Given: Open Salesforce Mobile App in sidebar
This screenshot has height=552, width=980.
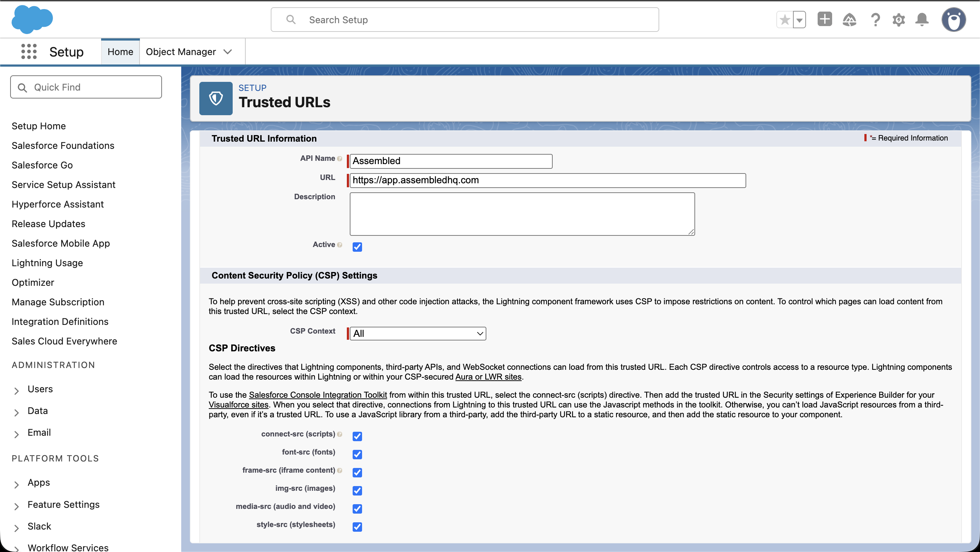Looking at the screenshot, I should (61, 243).
